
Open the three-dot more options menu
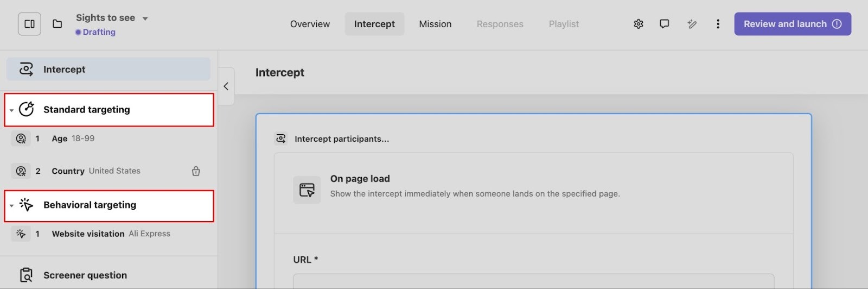718,24
